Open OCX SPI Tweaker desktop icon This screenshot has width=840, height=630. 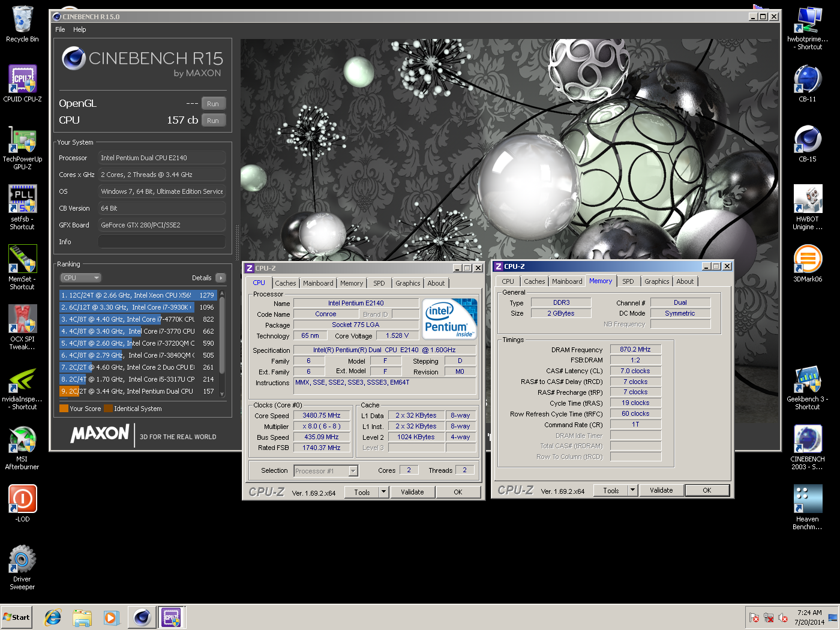[22, 328]
